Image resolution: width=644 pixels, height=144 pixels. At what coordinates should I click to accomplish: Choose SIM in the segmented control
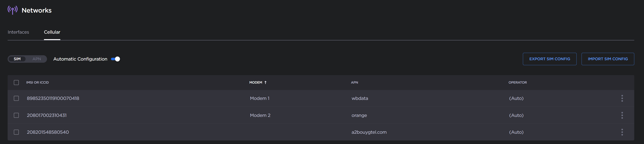(x=17, y=59)
